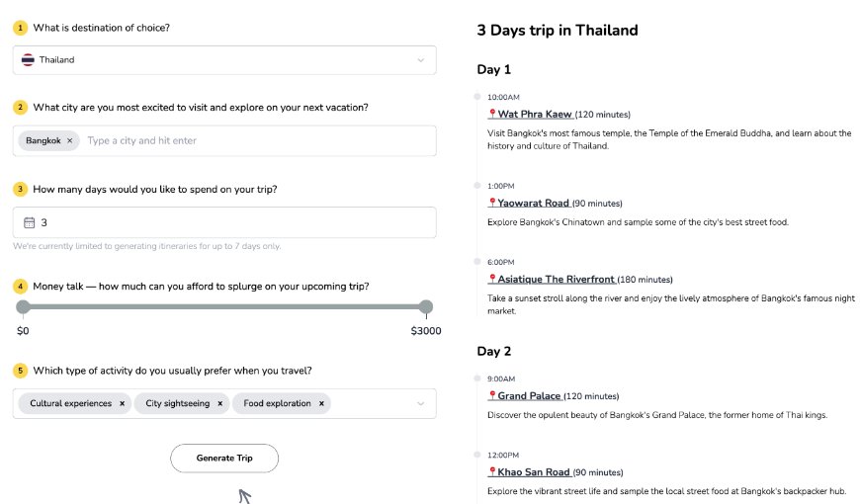Click the pin icon beside Wat Phra Kaew

coord(492,115)
